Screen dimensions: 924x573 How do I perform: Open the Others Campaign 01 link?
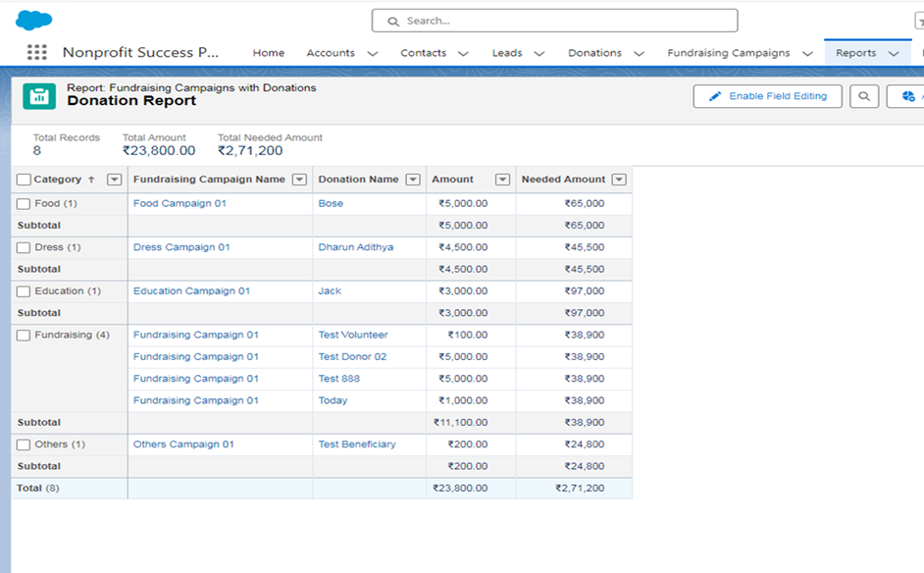click(183, 443)
